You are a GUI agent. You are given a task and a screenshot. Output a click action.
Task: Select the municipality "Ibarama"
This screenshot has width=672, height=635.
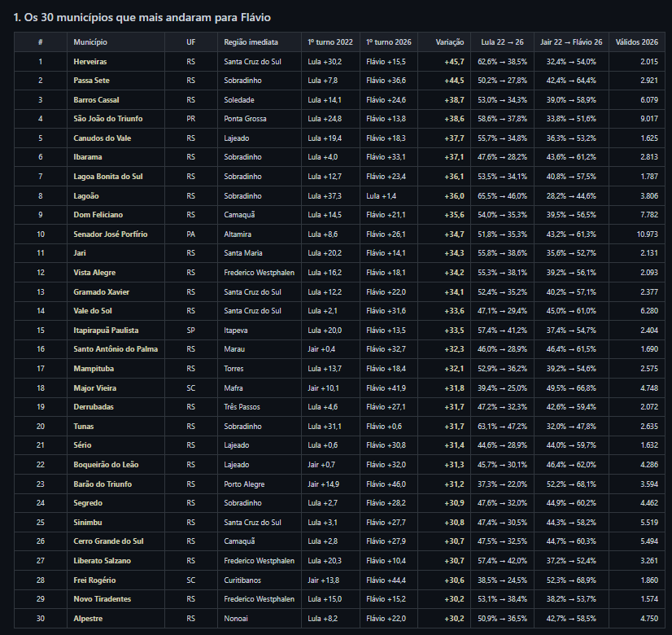(x=87, y=157)
